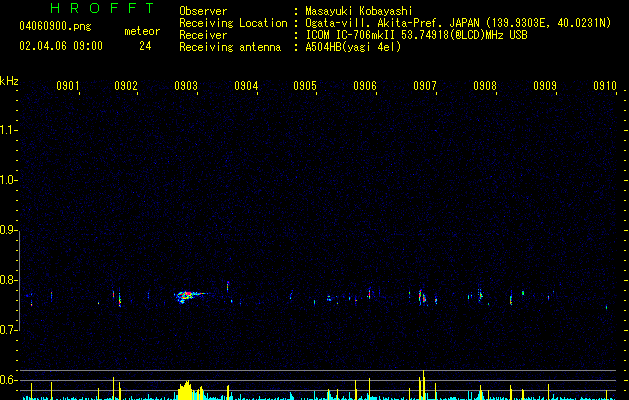Click the 0903 time marker
The width and height of the screenshot is (629, 400).
click(x=186, y=86)
